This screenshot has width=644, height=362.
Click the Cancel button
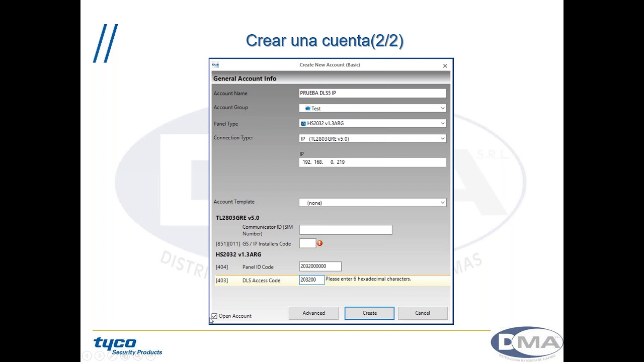[423, 313]
